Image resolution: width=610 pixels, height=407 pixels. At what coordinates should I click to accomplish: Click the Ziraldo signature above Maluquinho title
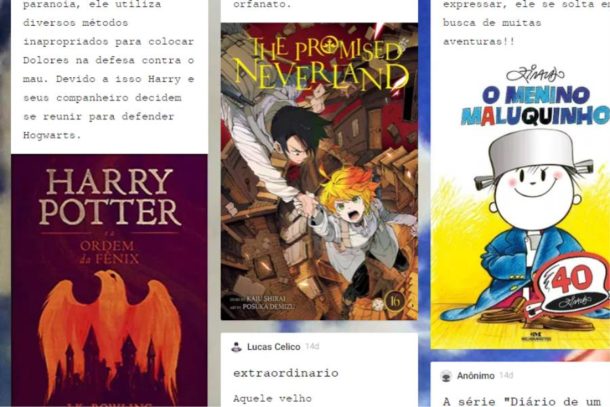[x=535, y=74]
